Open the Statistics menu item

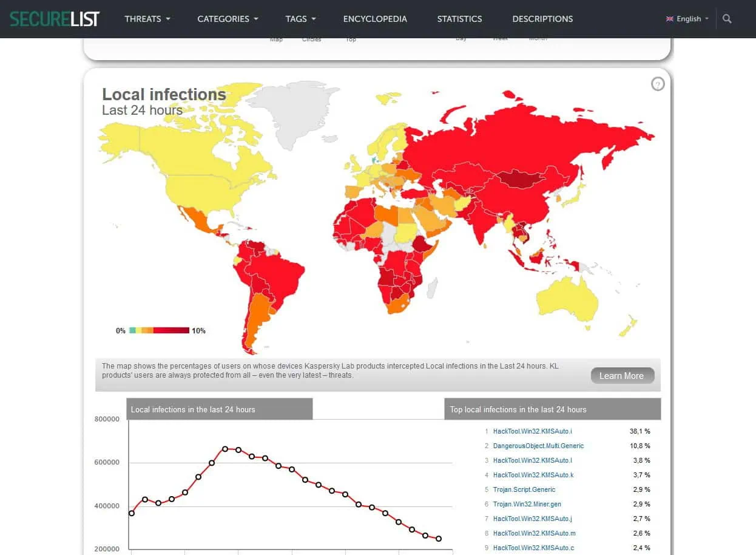coord(459,19)
